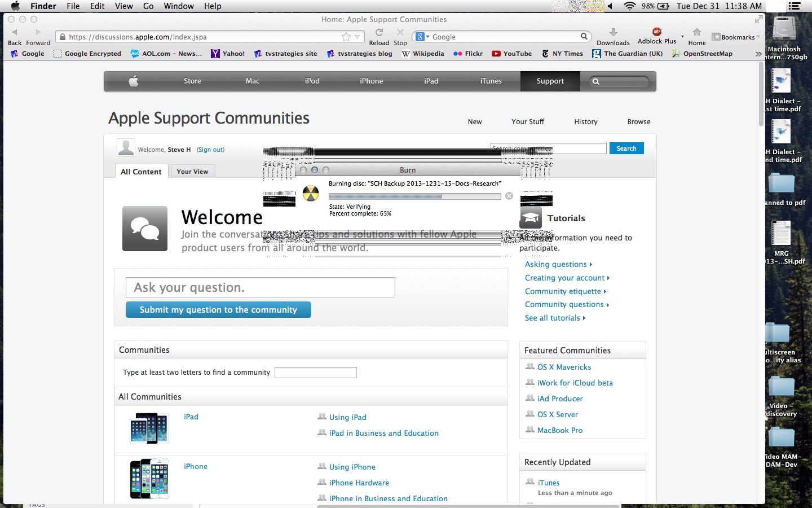Open the Google bookmark
The width and height of the screenshot is (812, 508).
pos(28,54)
